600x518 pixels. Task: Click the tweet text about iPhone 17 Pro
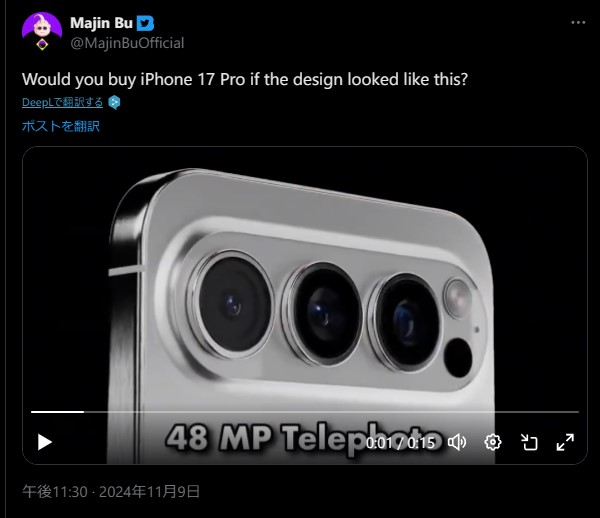coord(245,80)
